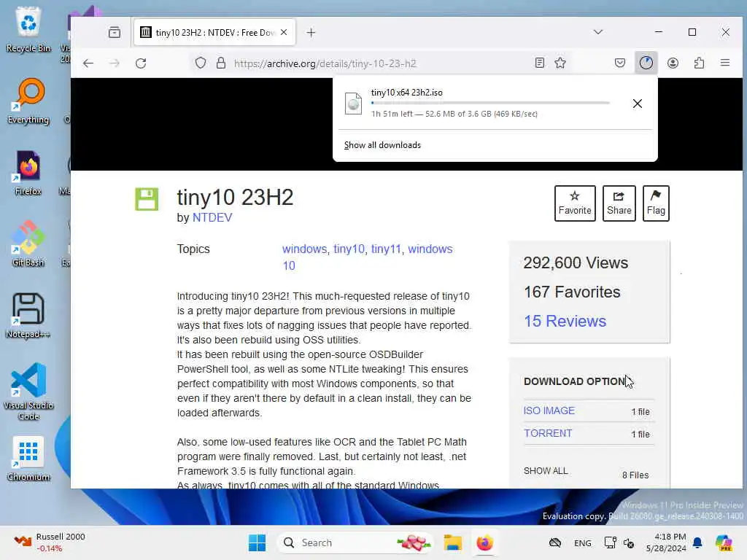Open Recycle Bin on the desktop

click(28, 29)
